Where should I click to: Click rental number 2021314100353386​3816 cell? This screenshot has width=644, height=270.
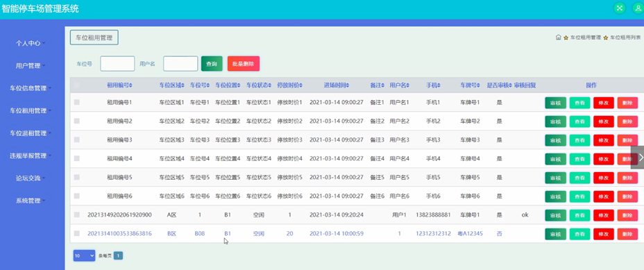pyautogui.click(x=119, y=233)
